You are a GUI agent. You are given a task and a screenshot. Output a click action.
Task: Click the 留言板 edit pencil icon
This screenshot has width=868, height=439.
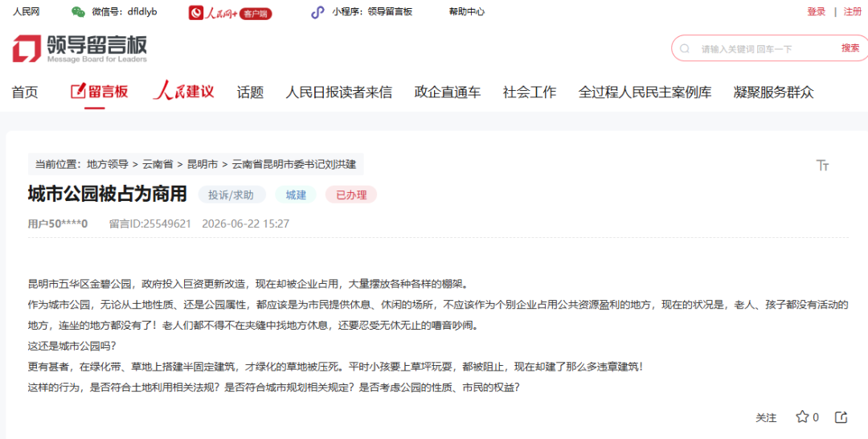coord(79,92)
